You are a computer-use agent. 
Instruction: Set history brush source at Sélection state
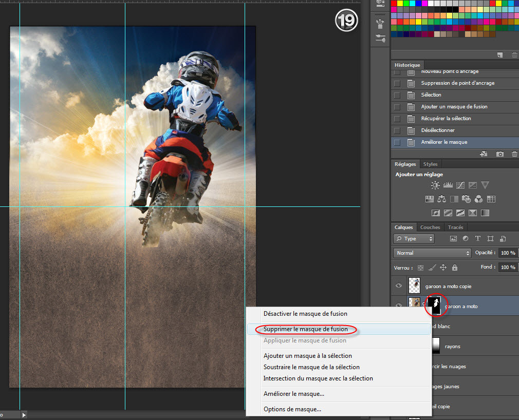397,95
